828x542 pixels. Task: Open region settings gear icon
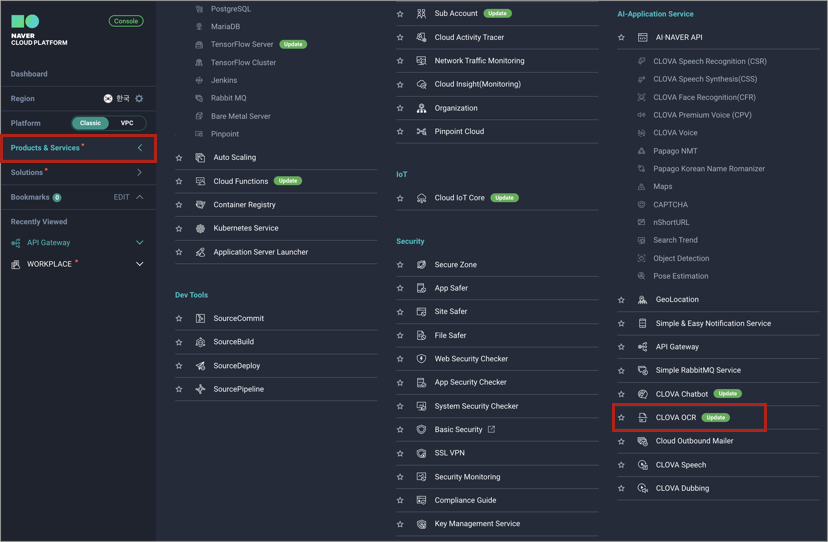tap(139, 99)
